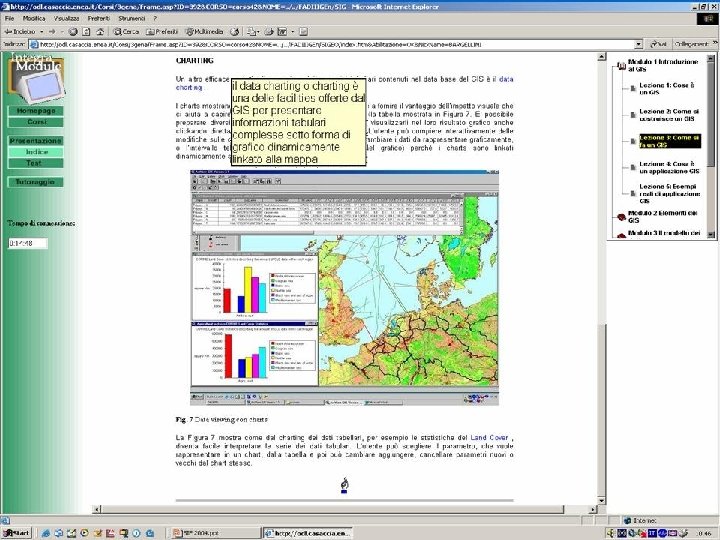Click the Indietro back button
The width and height of the screenshot is (720, 540).
click(22, 31)
